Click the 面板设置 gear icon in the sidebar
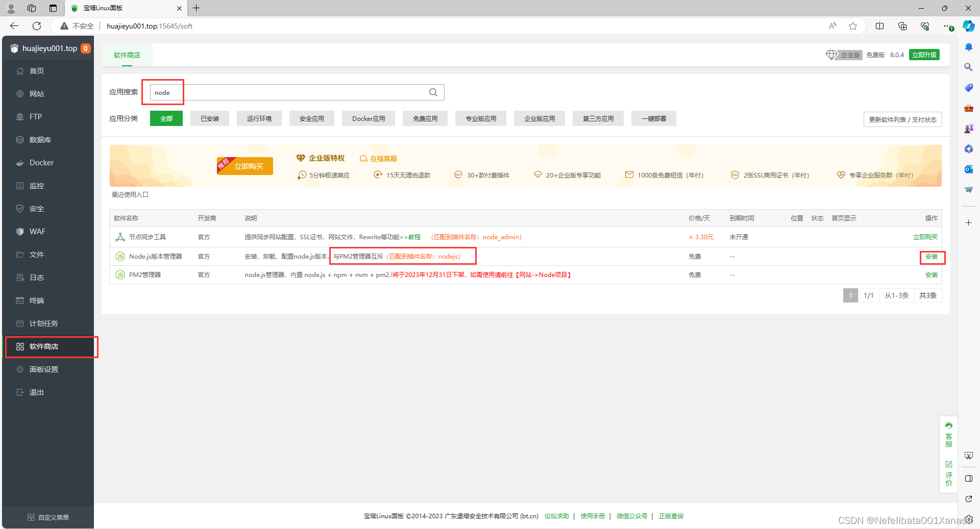 pyautogui.click(x=20, y=369)
